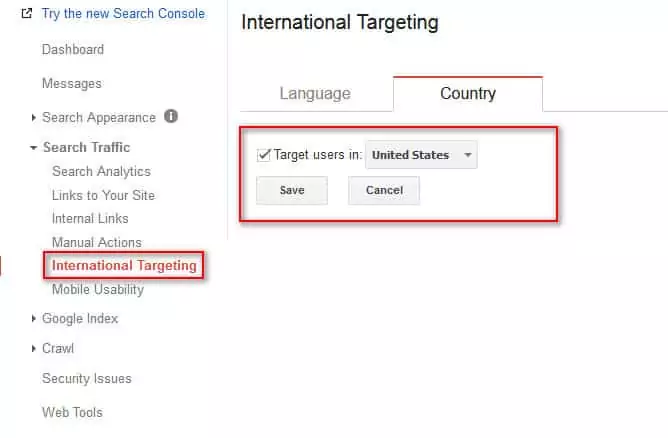Open Links to Your Site
This screenshot has height=438, width=668.
click(x=104, y=195)
